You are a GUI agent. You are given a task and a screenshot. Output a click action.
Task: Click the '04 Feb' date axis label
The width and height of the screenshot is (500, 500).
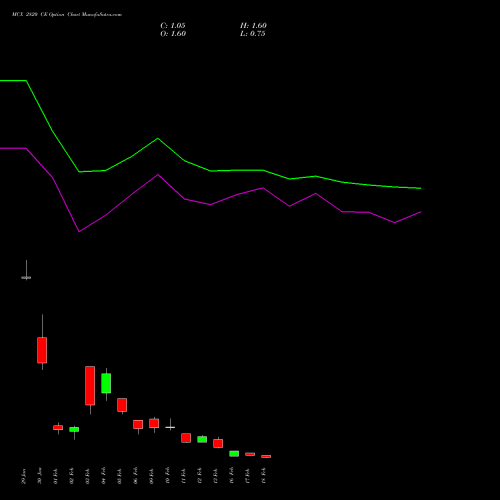104,476
